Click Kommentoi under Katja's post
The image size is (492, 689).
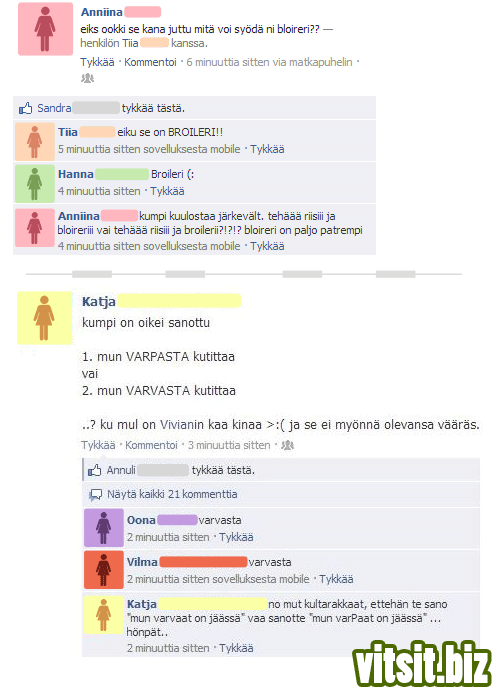[x=151, y=446]
